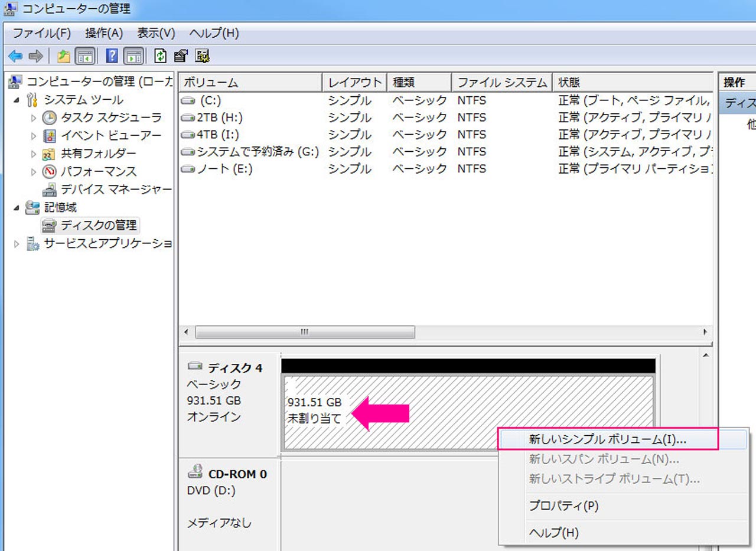Sort by the 種類 column header
756x551 pixels.
click(x=419, y=82)
